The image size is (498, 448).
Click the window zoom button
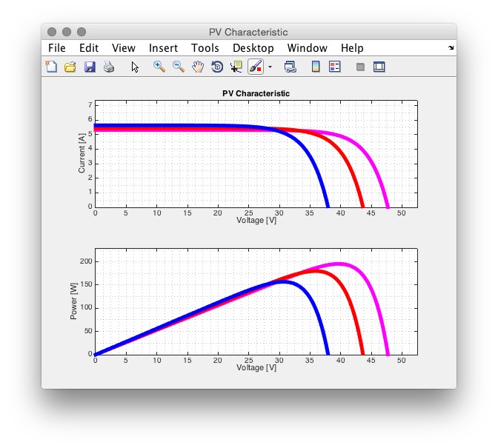(x=82, y=32)
